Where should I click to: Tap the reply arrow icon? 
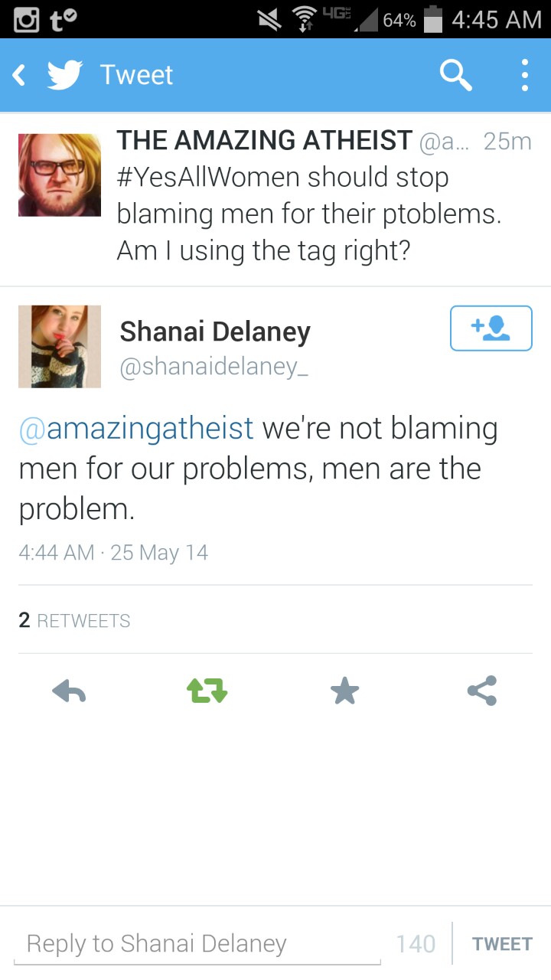tap(69, 691)
